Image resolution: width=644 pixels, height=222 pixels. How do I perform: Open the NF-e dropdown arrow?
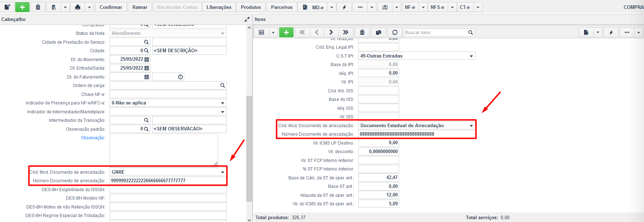423,7
